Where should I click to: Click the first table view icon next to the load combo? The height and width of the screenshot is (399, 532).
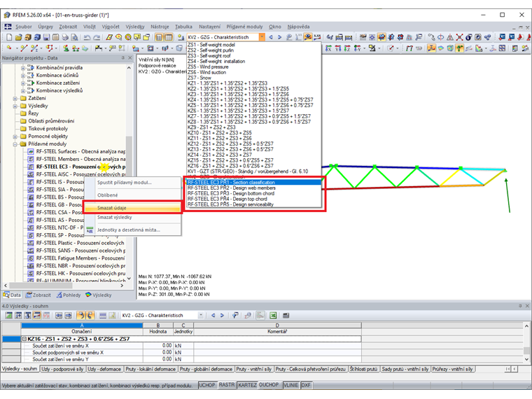click(x=159, y=37)
